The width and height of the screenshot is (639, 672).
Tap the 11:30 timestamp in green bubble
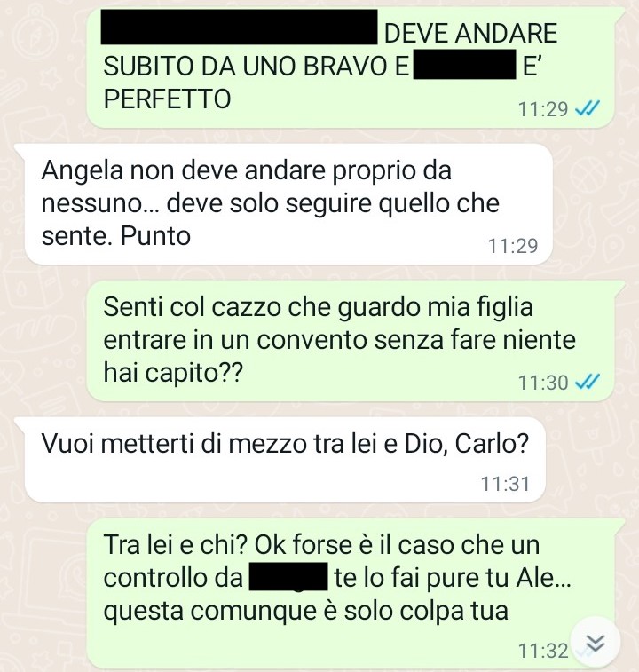tap(543, 383)
